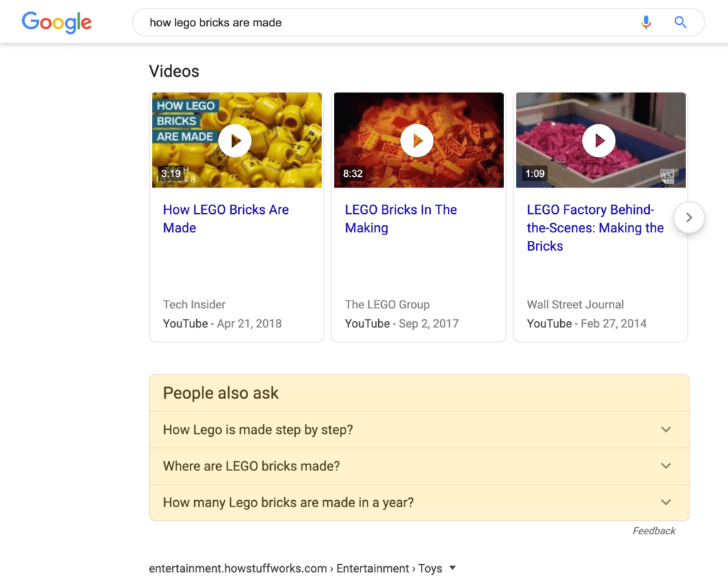Start voice search with the microphone icon
The height and width of the screenshot is (579, 728).
tap(646, 22)
